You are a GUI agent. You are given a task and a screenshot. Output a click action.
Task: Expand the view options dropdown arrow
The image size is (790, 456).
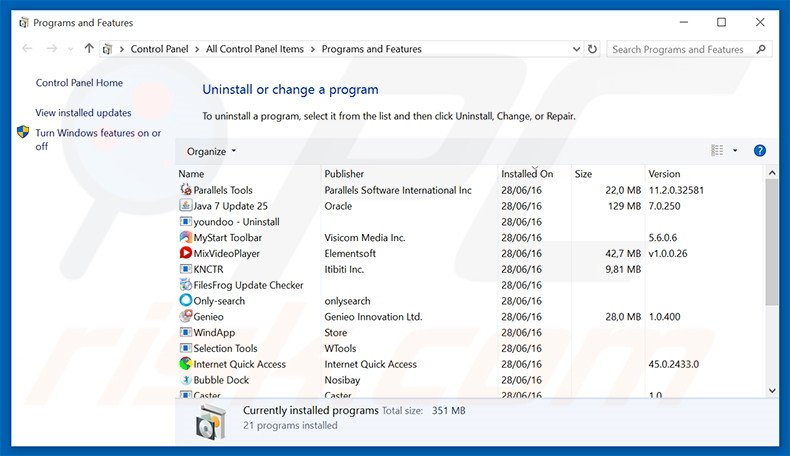click(735, 151)
